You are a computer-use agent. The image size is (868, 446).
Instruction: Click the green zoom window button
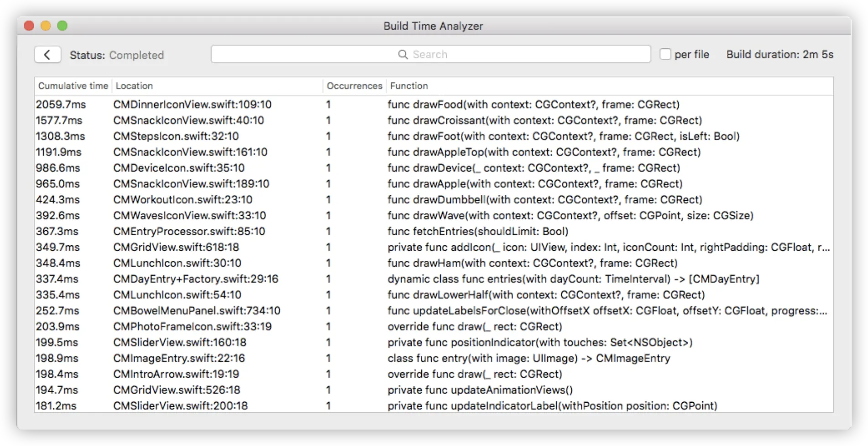(x=63, y=26)
